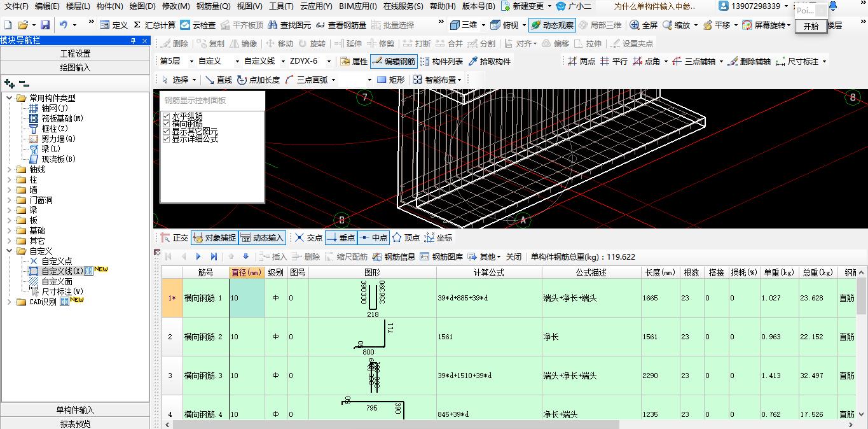Screen dimensions: 868x429
Task: Toggle 正交 ortho mode
Action: click(x=174, y=237)
